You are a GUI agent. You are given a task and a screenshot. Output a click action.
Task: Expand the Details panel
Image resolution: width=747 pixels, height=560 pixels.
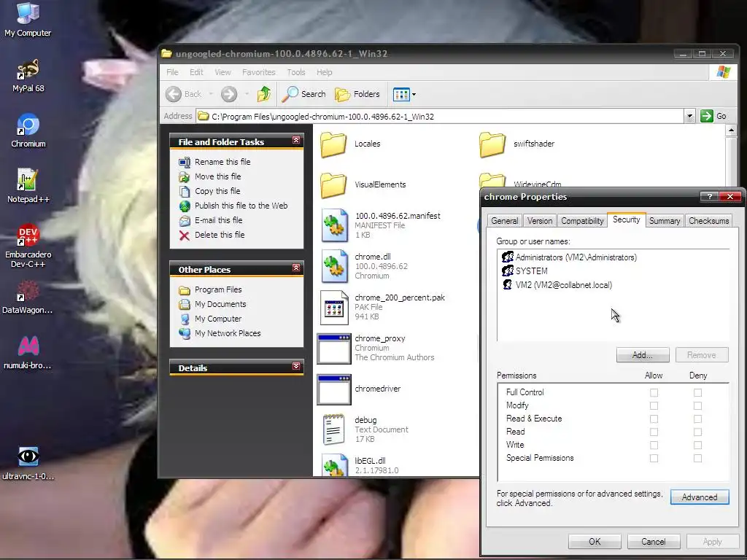coord(296,366)
